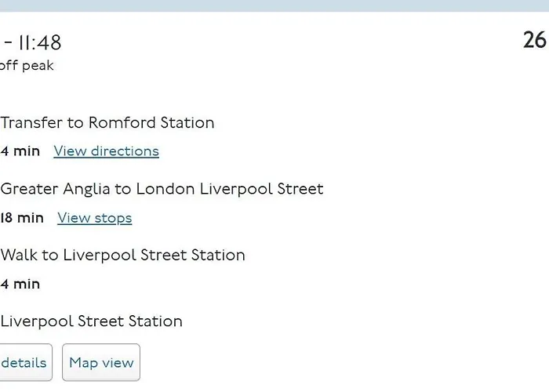Viewport: 549px width, 392px height.
Task: Click the word Walk in walking leg
Action: (19, 255)
